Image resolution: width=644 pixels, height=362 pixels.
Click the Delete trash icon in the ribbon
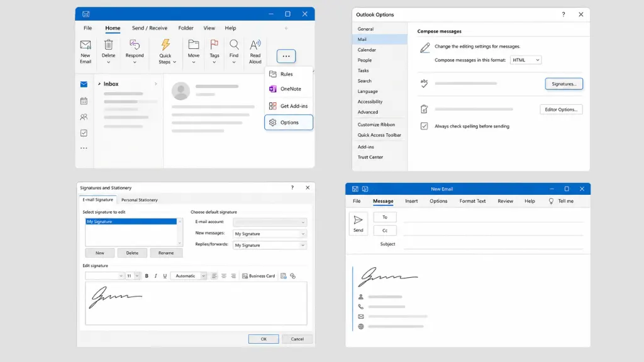pyautogui.click(x=108, y=45)
